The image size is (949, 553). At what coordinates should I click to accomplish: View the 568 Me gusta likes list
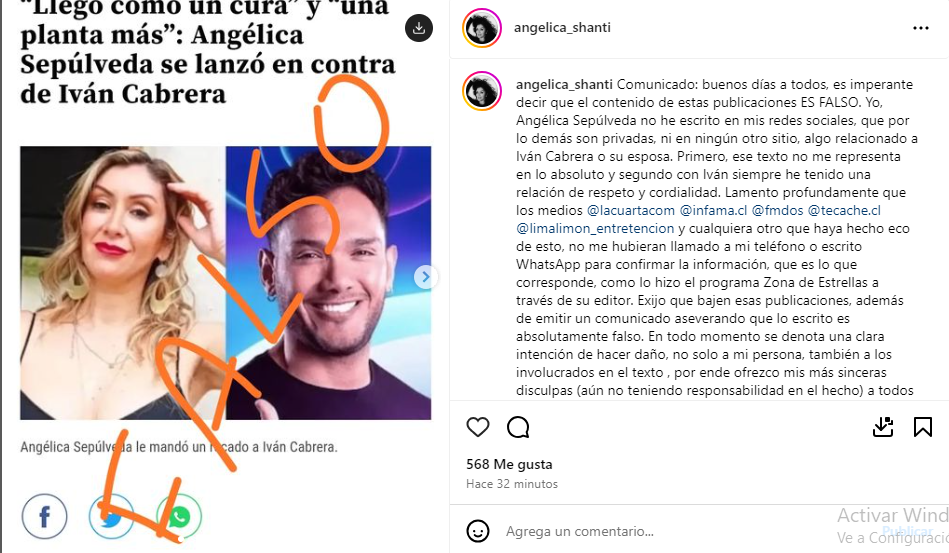tap(509, 465)
